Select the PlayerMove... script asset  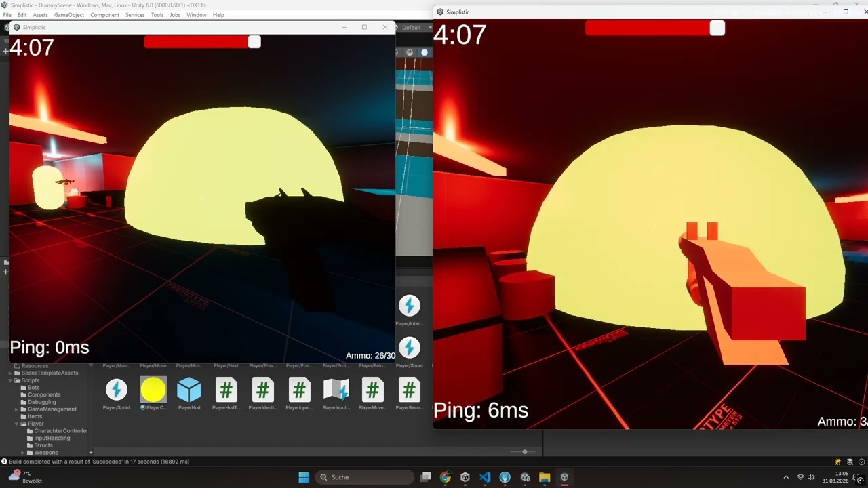372,394
